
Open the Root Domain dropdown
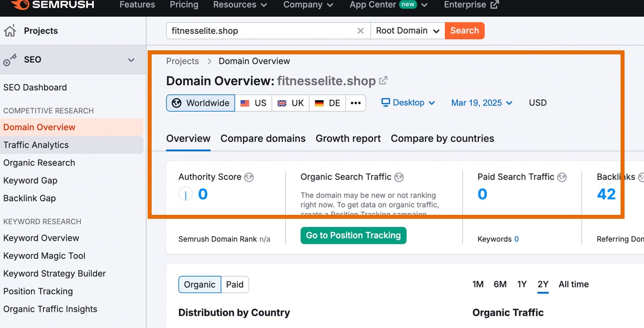point(408,31)
